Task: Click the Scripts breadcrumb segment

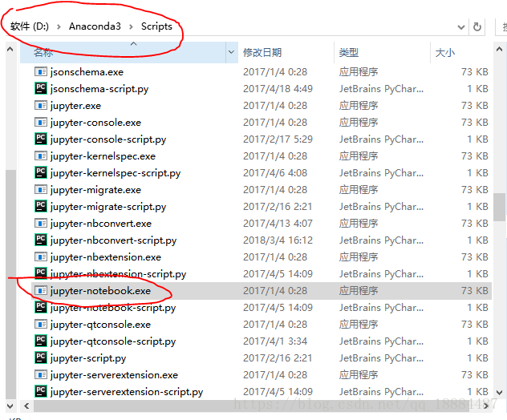Action: (156, 26)
